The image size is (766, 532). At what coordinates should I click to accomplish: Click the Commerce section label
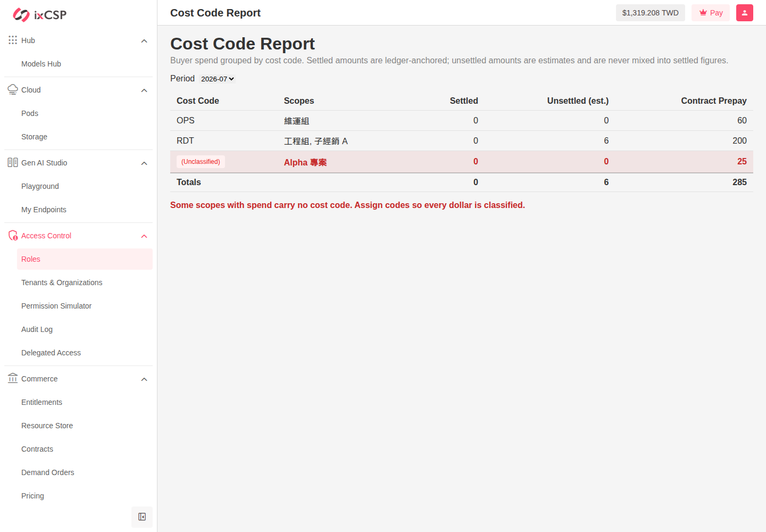[x=39, y=379]
